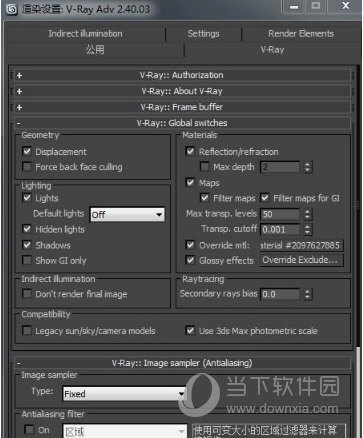The image size is (363, 438).
Task: Click the Secondary rays bias field
Action: (280, 294)
